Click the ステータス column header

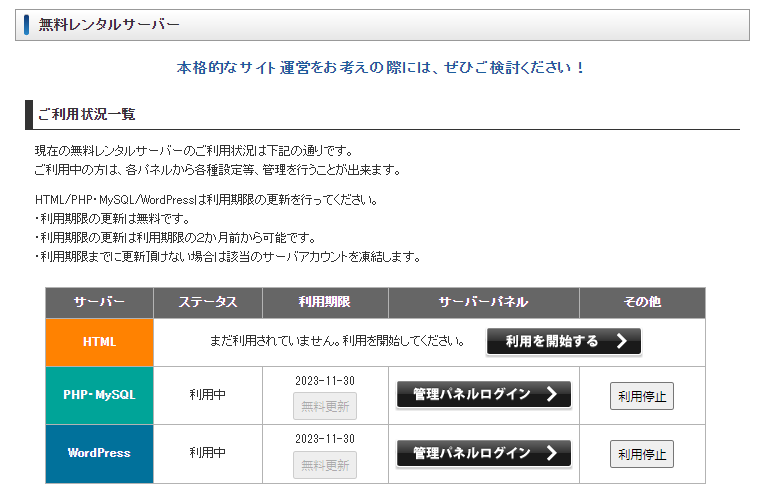208,302
